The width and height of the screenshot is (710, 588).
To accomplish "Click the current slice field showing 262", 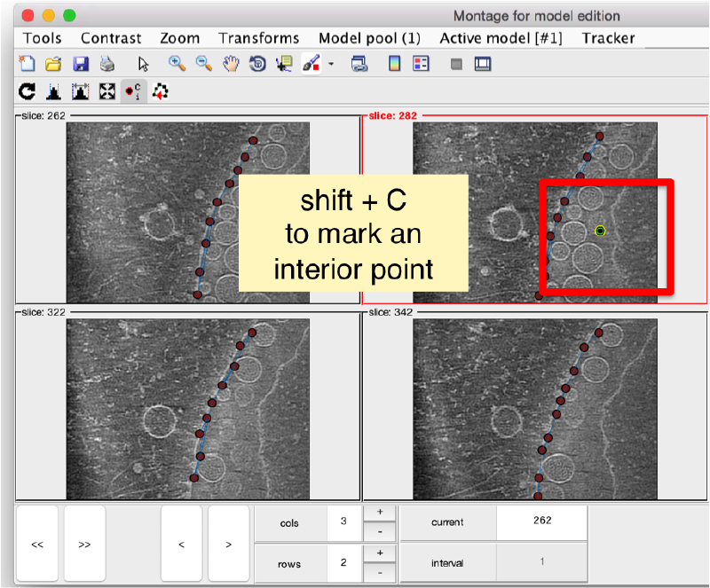I will pyautogui.click(x=541, y=522).
